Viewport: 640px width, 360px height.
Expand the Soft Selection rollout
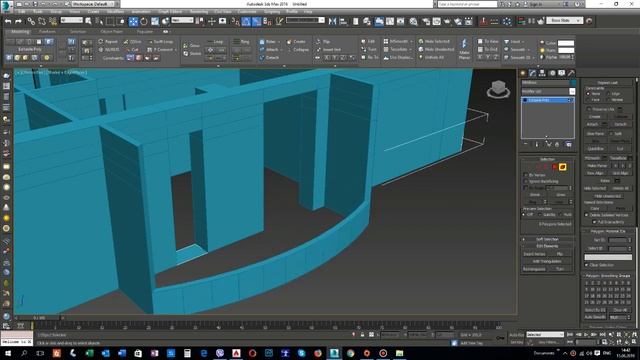coord(547,239)
